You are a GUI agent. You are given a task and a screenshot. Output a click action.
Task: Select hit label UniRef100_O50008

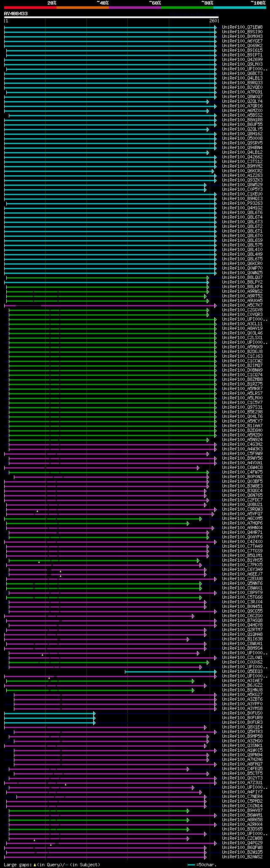pyautogui.click(x=242, y=138)
